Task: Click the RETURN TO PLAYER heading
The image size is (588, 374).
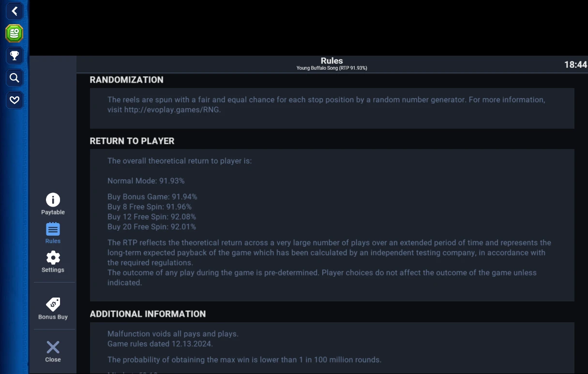Action: coord(132,141)
